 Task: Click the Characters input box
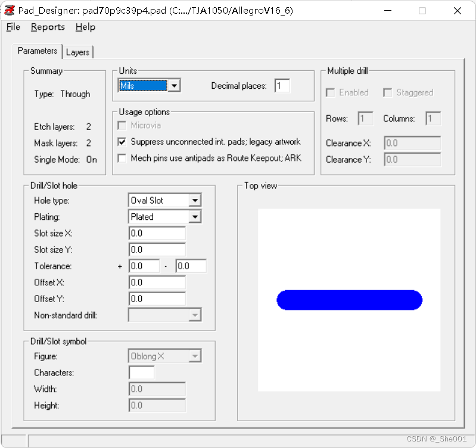tap(142, 373)
